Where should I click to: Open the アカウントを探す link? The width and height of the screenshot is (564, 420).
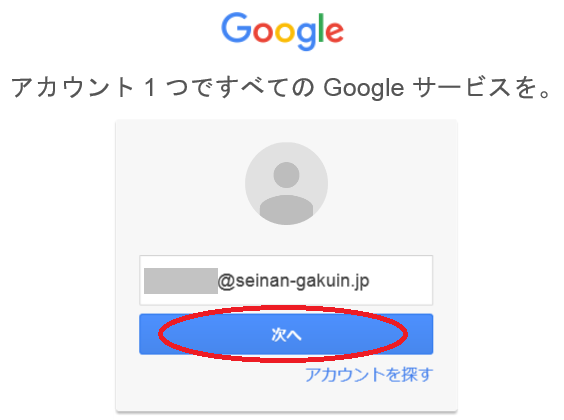click(x=369, y=374)
